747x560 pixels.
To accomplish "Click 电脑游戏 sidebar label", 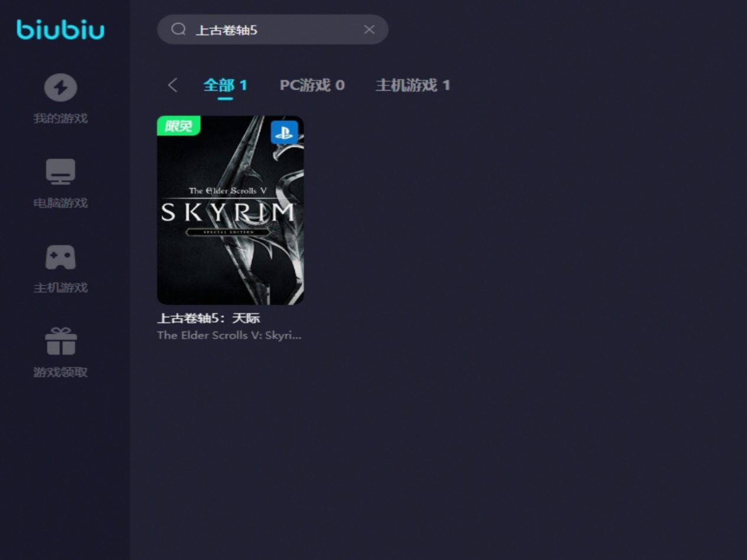I will pyautogui.click(x=60, y=203).
